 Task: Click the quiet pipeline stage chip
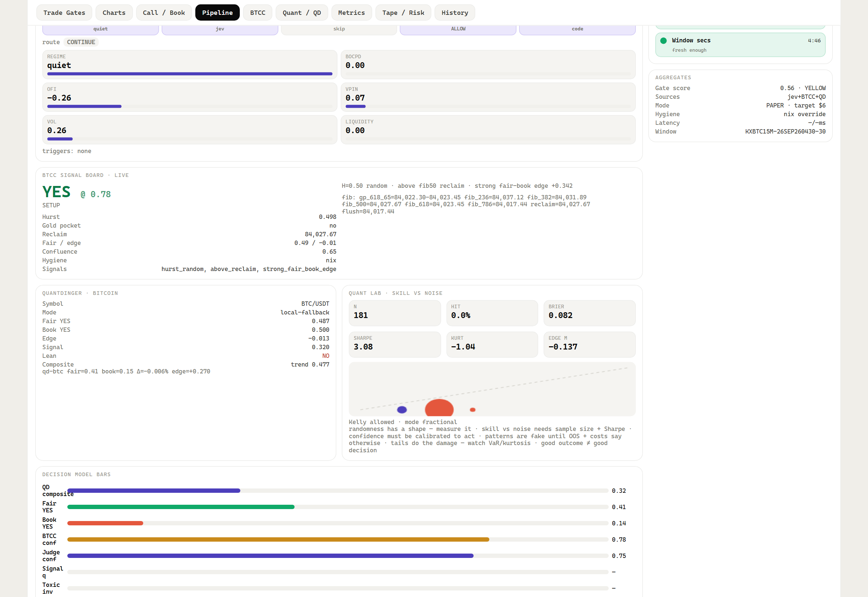click(x=101, y=30)
